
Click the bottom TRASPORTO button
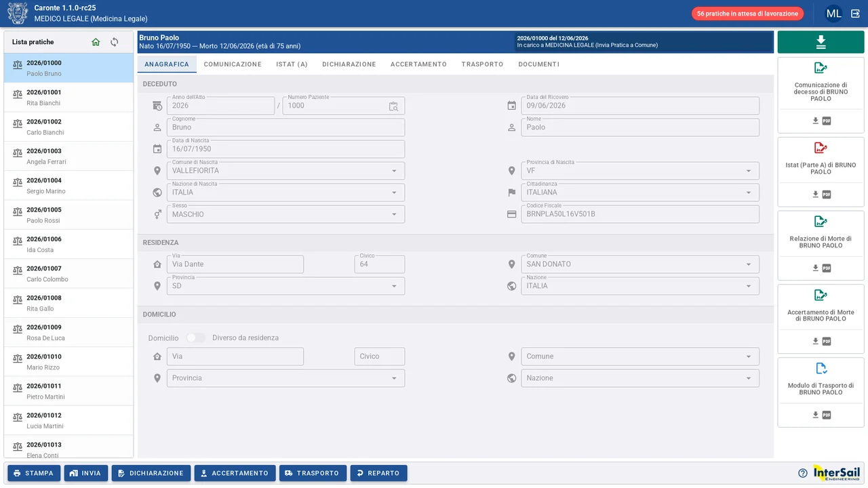tap(313, 473)
